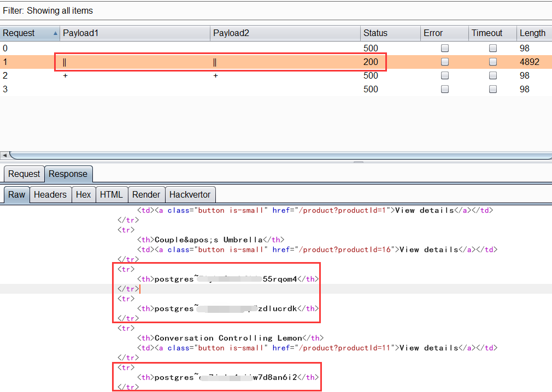This screenshot has width=552, height=392.
Task: Open the Hackvertor tab
Action: [x=190, y=194]
